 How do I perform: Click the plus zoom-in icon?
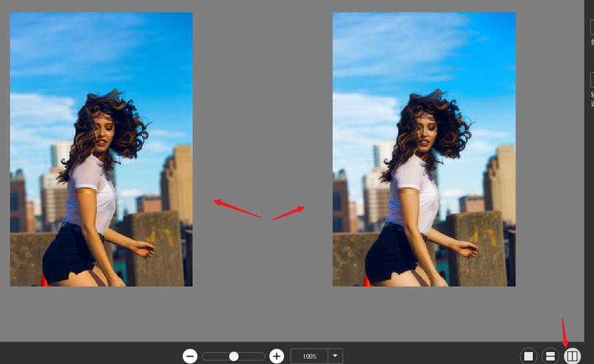click(x=277, y=356)
